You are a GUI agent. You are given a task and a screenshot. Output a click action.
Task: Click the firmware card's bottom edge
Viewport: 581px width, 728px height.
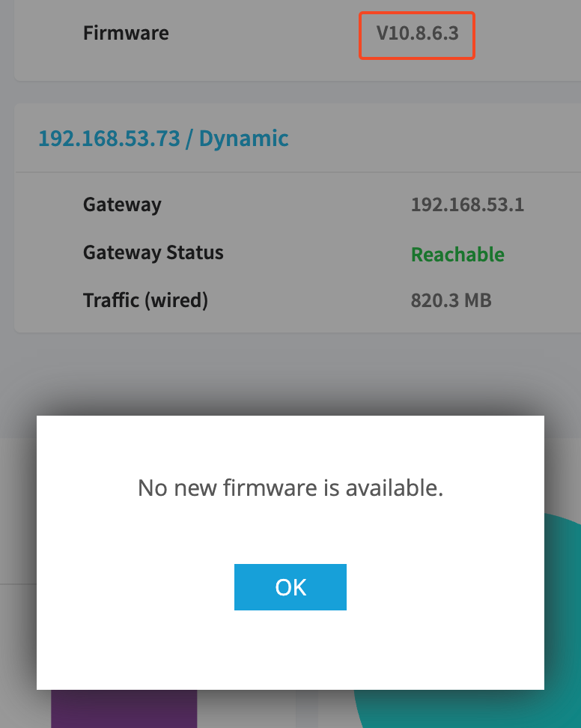(x=297, y=80)
